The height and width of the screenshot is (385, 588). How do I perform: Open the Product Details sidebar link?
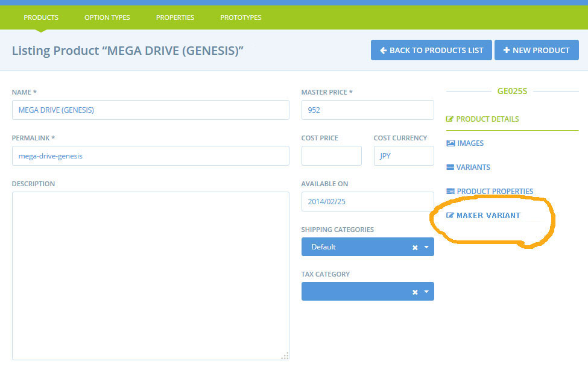point(482,119)
